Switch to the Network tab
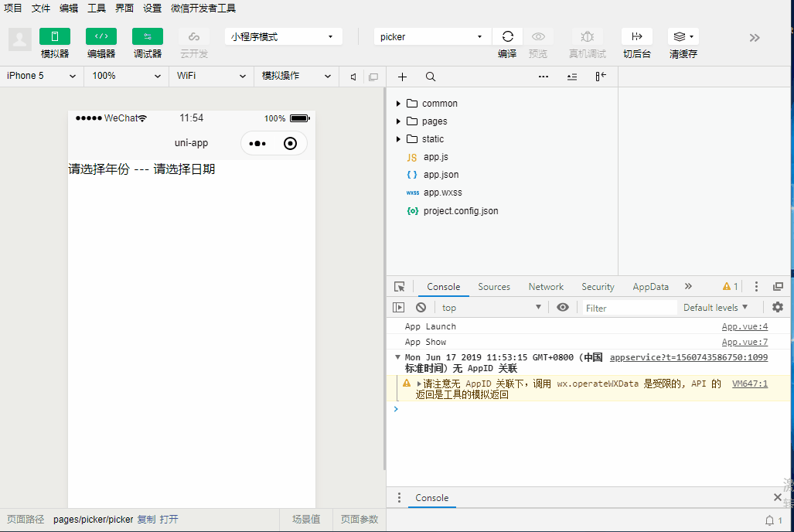Image resolution: width=794 pixels, height=532 pixels. (546, 287)
